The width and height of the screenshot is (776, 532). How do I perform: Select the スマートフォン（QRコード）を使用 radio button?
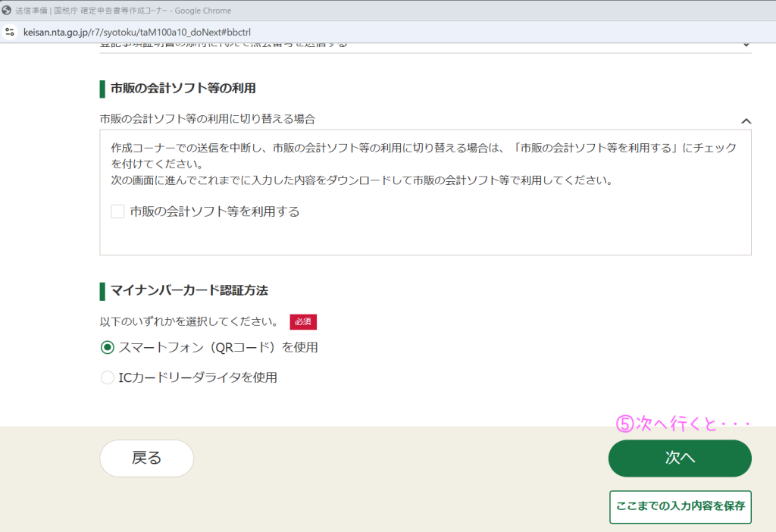pos(108,347)
